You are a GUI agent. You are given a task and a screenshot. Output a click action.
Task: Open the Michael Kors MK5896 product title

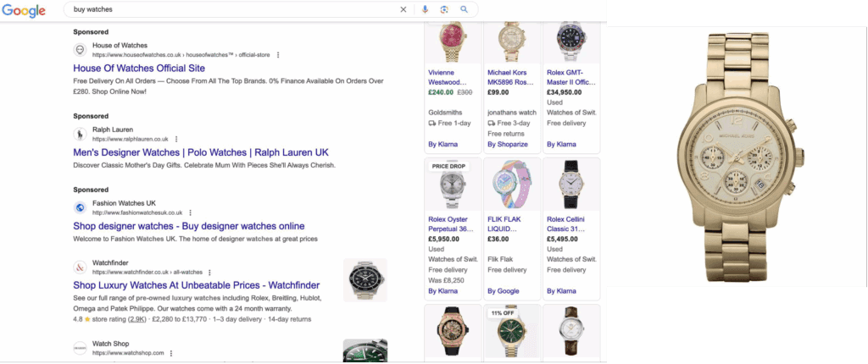pos(510,77)
